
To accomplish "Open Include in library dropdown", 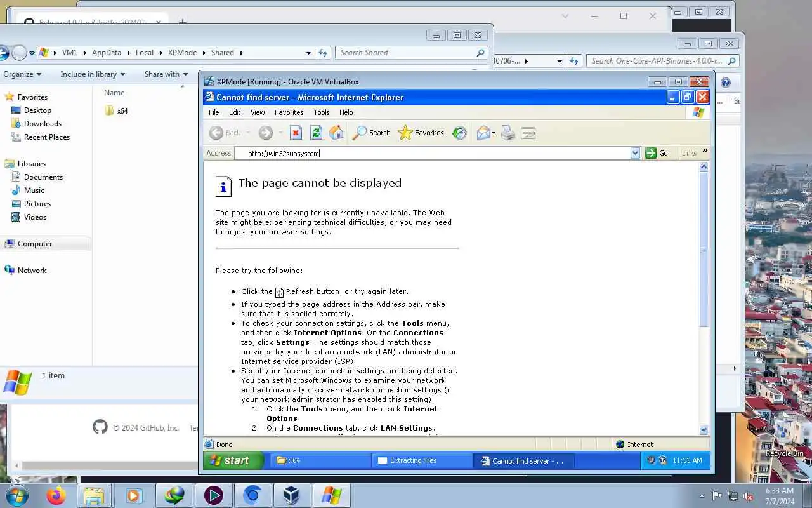I will coord(93,74).
